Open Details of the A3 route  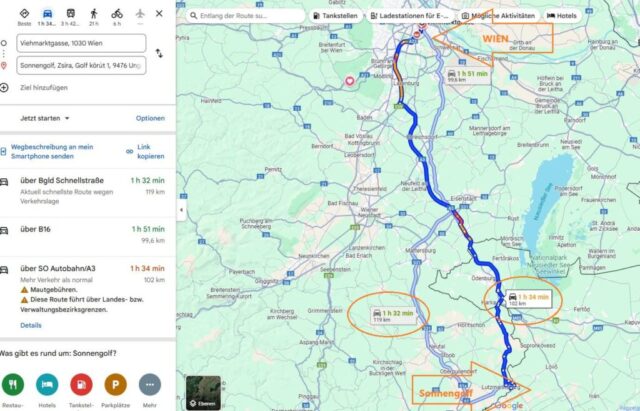[x=31, y=325]
